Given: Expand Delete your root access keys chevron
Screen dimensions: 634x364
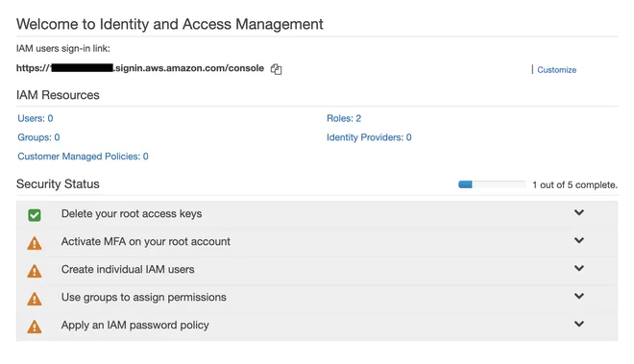Looking at the screenshot, I should tap(579, 212).
